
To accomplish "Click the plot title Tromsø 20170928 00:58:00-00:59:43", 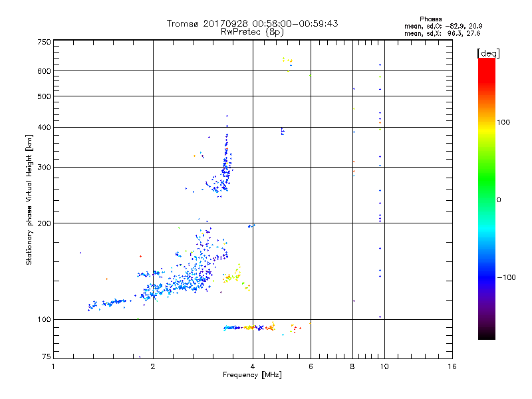I will 252,23.
